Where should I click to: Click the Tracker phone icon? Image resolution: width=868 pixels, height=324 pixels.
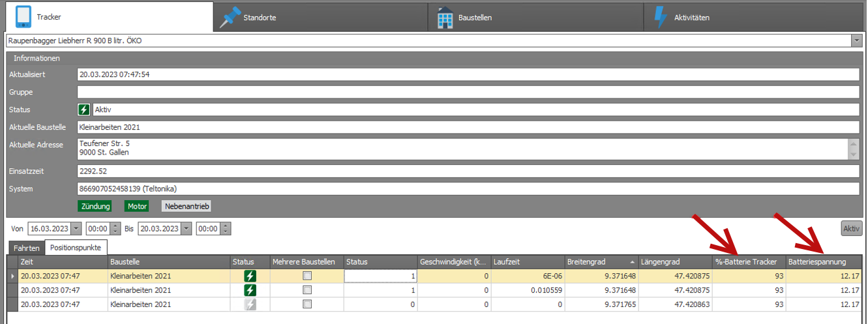[23, 16]
